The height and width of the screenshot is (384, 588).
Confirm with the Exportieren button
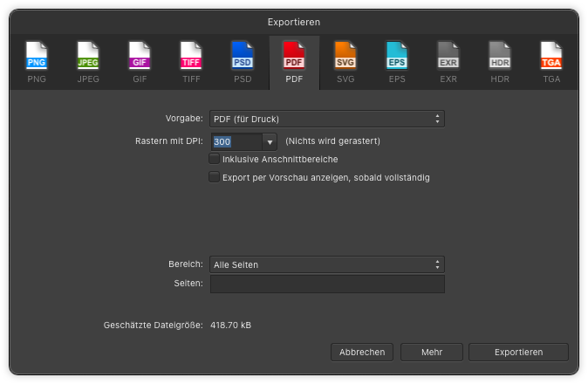518,352
